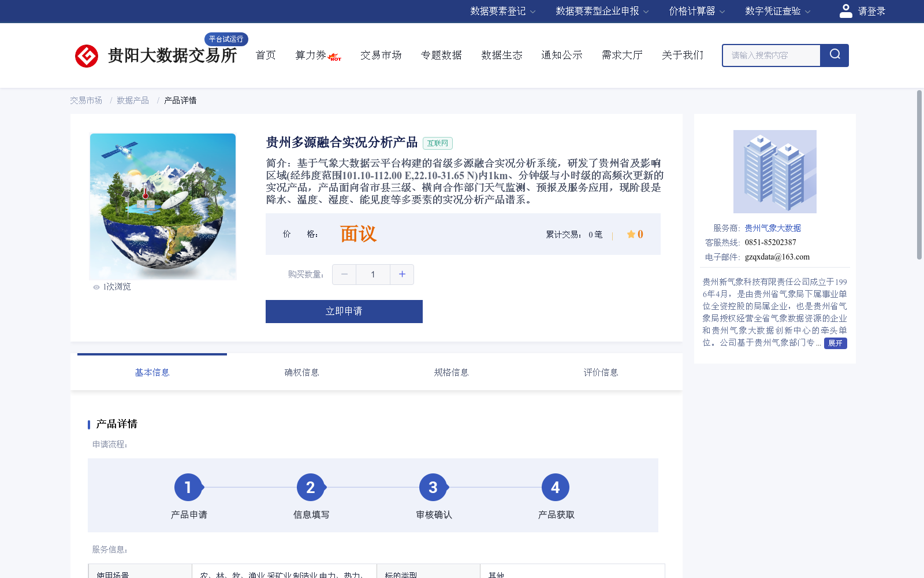Click the plus quantity button
Image resolution: width=924 pixels, height=578 pixels.
click(402, 275)
